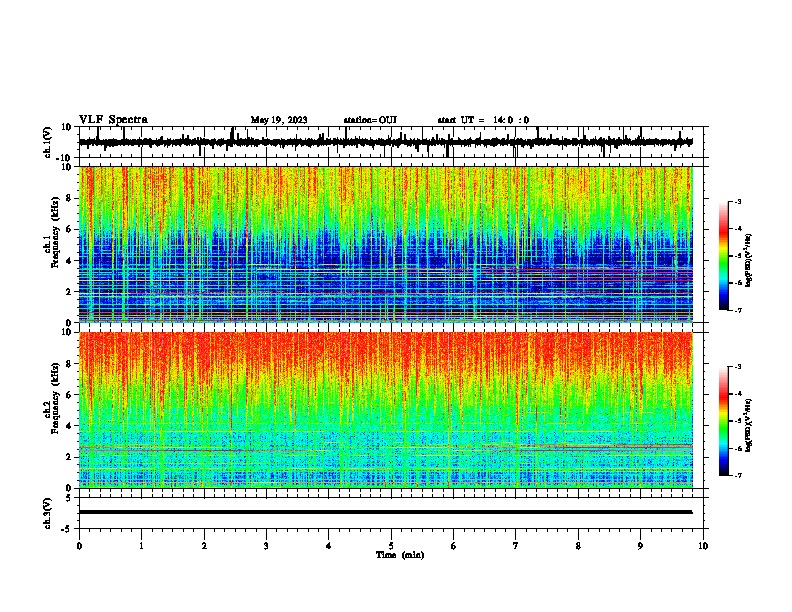
Task: Click the ch.1 color bar log(PSD) unit label
Action: [x=749, y=261]
